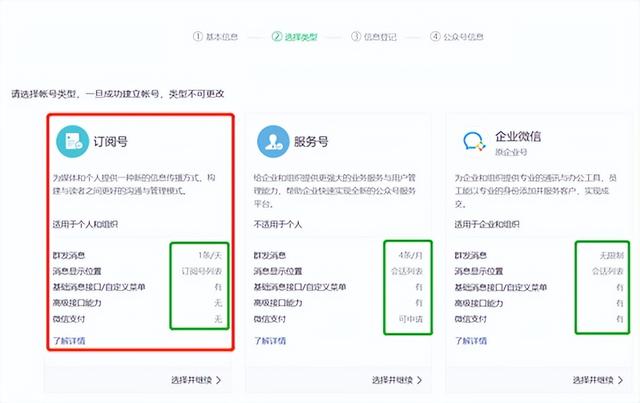Go to step 1 基本信息

[215, 37]
